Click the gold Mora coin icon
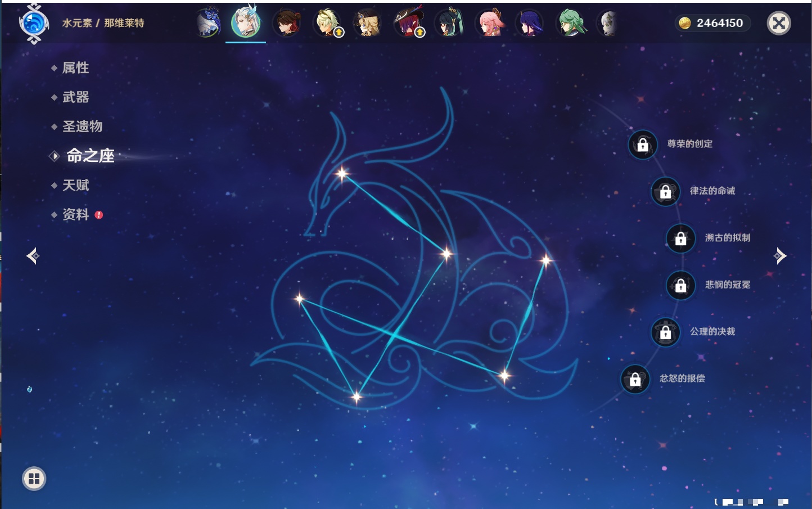Viewport: 812px width, 509px height. (x=685, y=23)
